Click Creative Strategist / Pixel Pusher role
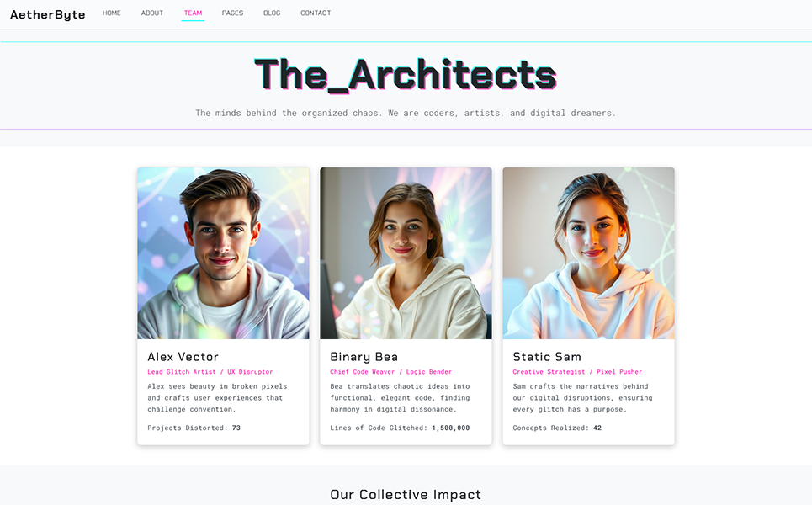Image resolution: width=812 pixels, height=505 pixels. (577, 372)
